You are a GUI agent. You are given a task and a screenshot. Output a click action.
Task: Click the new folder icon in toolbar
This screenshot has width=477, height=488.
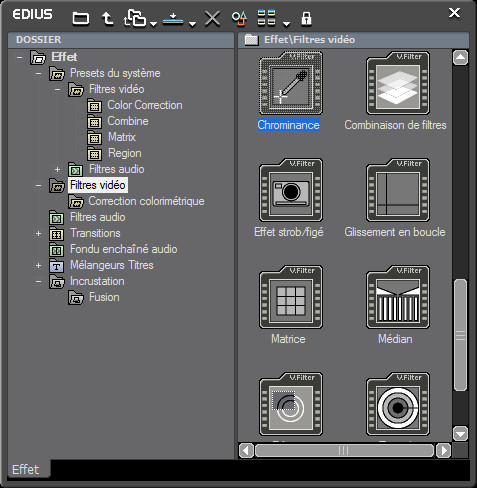click(x=81, y=18)
